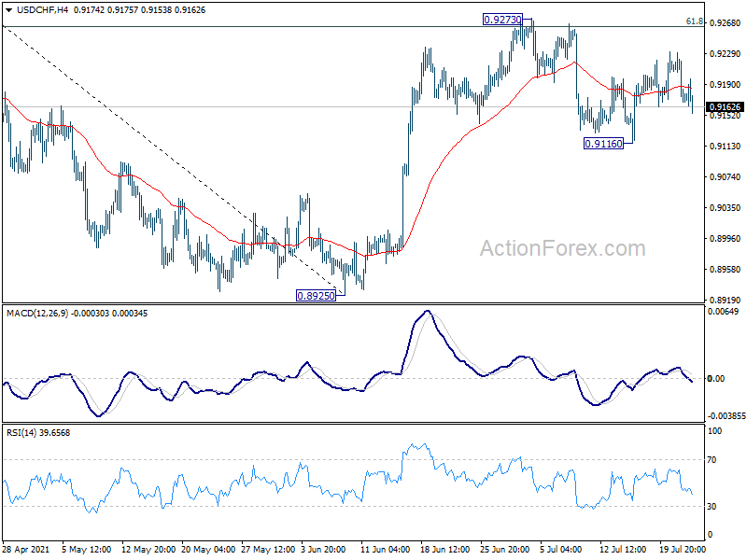The height and width of the screenshot is (560, 747).
Task: Click the 0.91900 price axis value
Action: pyautogui.click(x=726, y=84)
